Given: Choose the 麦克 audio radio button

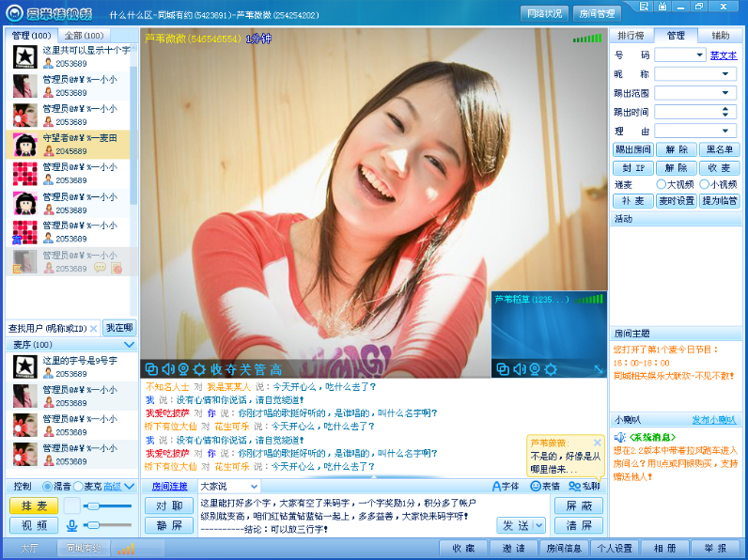Looking at the screenshot, I should point(79,486).
